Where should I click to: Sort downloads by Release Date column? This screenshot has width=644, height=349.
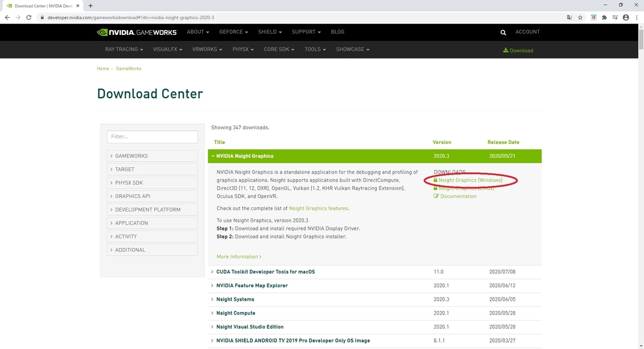pos(503,142)
